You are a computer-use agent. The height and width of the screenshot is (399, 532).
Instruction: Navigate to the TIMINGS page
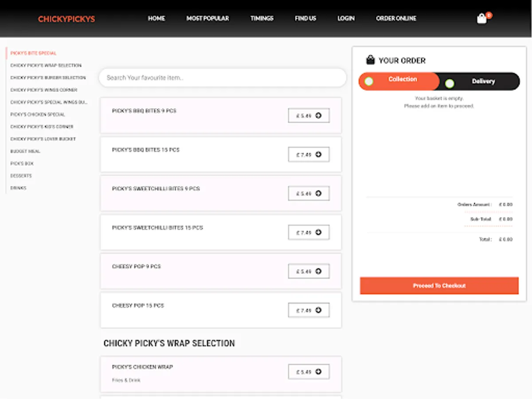262,18
